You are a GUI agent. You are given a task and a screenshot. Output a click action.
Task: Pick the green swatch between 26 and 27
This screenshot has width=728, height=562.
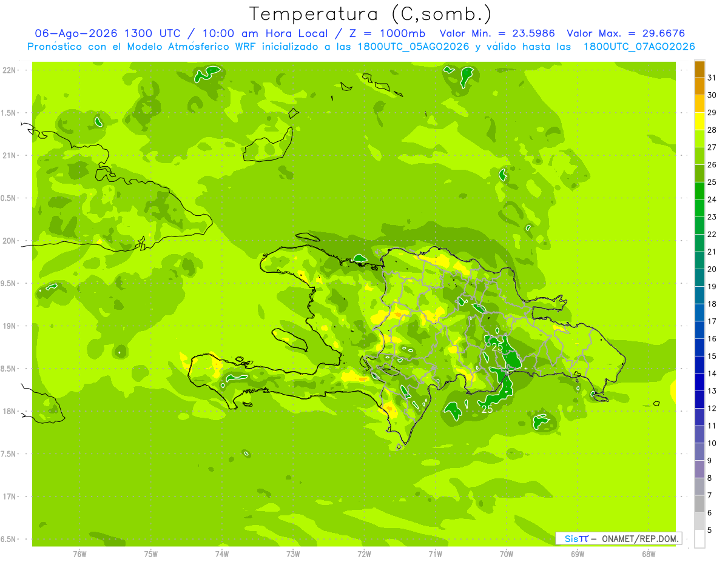point(699,156)
